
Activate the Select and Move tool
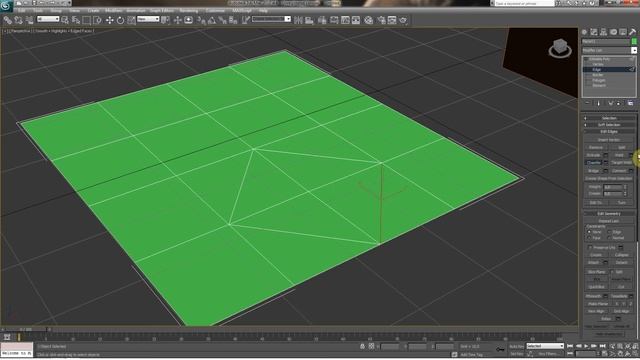(109, 20)
